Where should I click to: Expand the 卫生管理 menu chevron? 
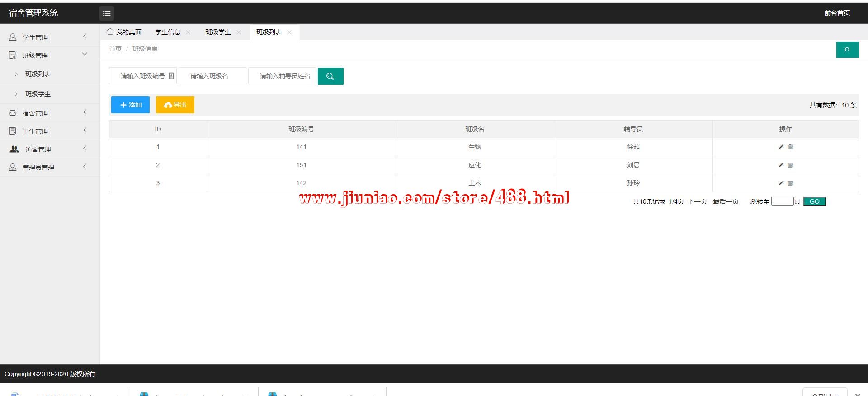coord(85,130)
